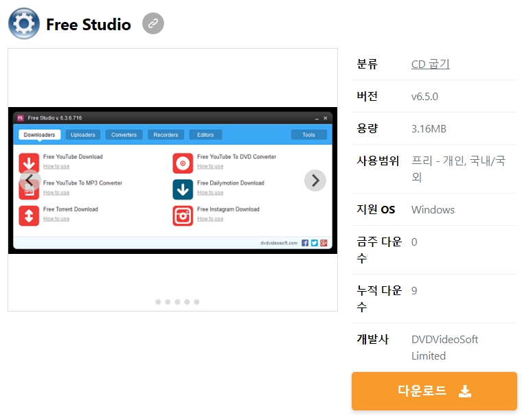The height and width of the screenshot is (420, 522).
Task: Click the Free YouTube Download title text
Action: pyautogui.click(x=73, y=156)
